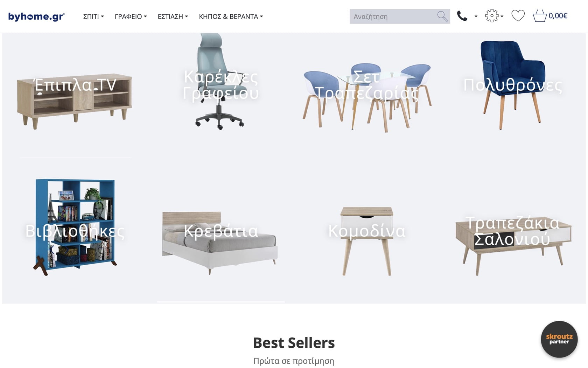Select the Σετ Τραπεζαρίας category
Screen dimensions: 588x368
[x=366, y=85]
